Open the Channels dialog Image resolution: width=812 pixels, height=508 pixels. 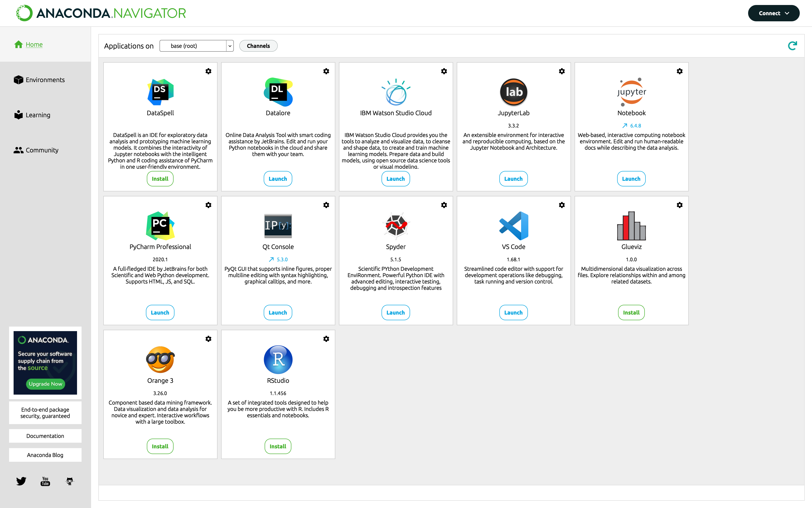[x=258, y=46]
